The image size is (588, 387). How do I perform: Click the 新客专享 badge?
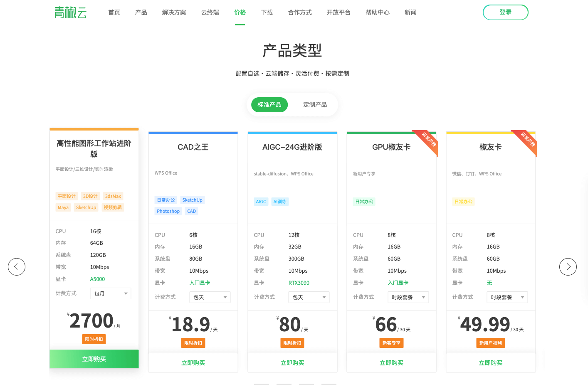(x=392, y=343)
